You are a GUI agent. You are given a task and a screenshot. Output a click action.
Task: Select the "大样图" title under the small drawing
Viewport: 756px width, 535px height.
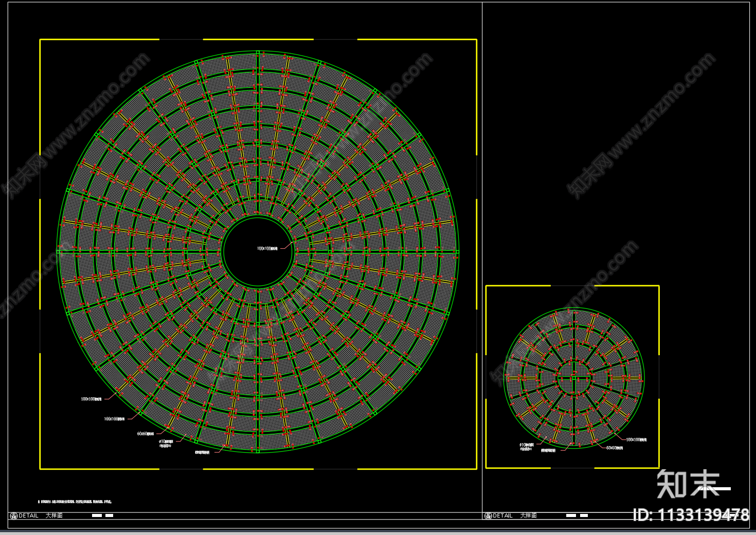point(528,515)
